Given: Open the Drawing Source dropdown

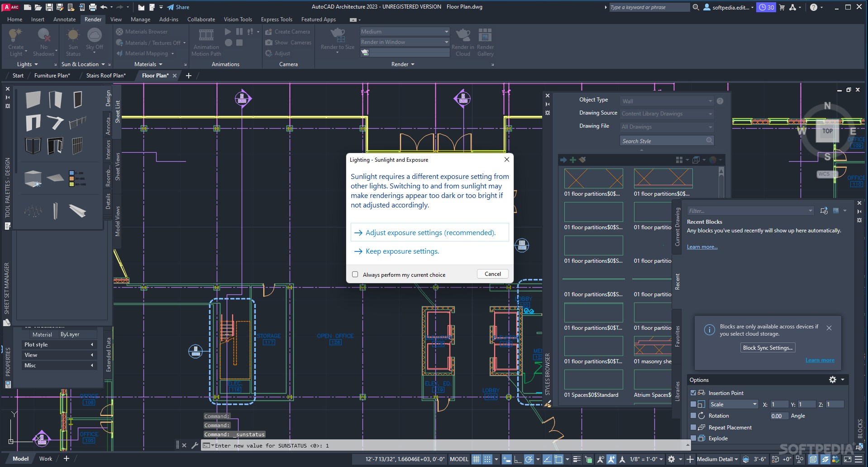Looking at the screenshot, I should [x=667, y=114].
